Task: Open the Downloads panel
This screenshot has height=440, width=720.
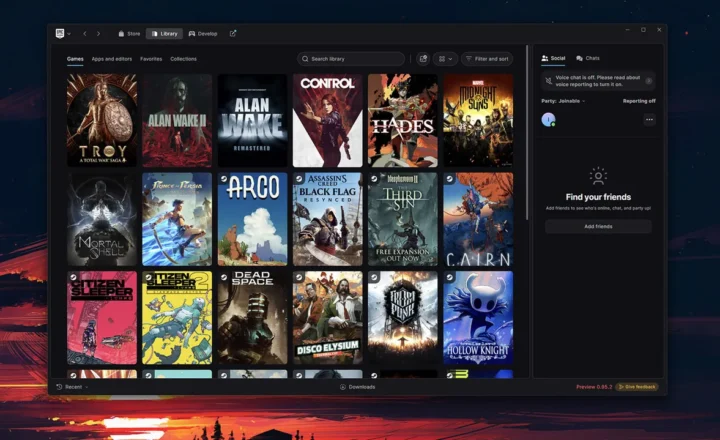Action: pyautogui.click(x=357, y=387)
